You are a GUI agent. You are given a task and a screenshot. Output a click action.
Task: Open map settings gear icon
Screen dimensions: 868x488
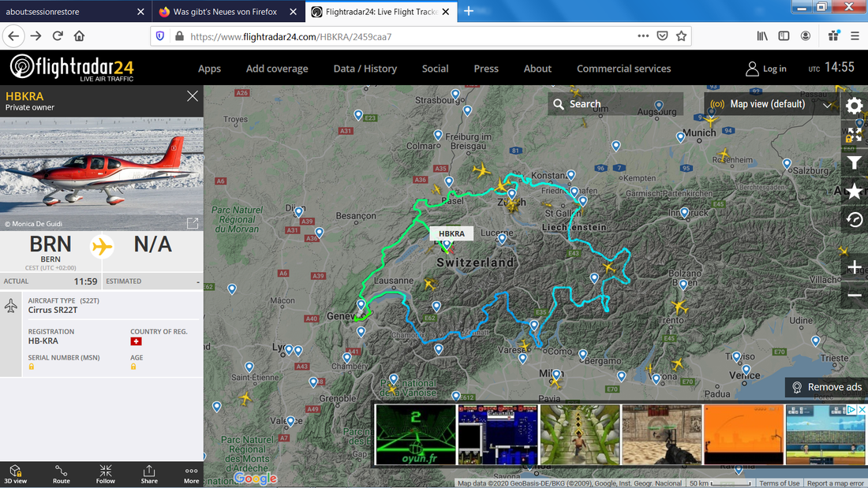click(854, 105)
